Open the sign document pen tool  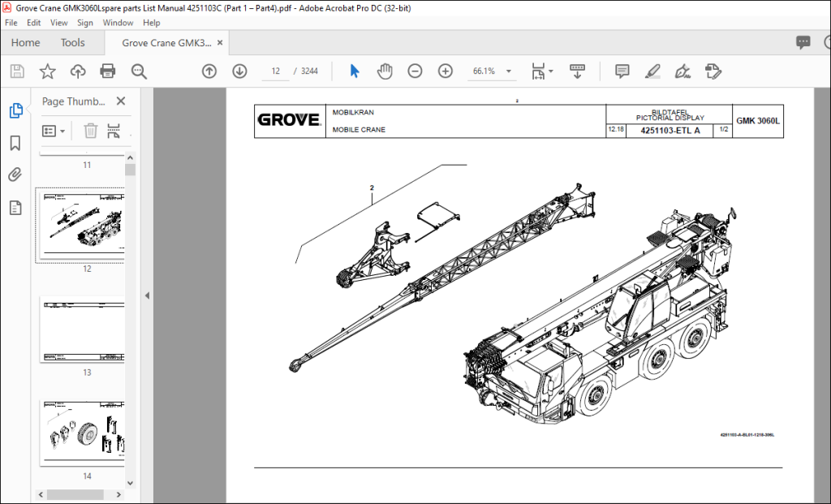(x=682, y=71)
